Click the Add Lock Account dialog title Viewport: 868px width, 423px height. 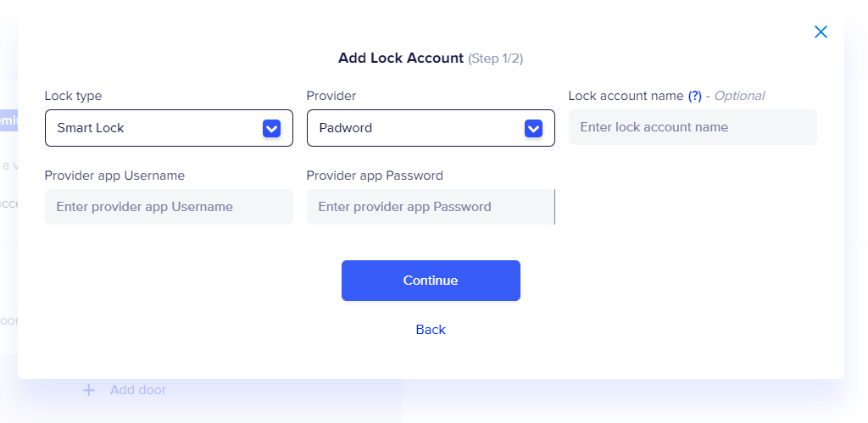[x=401, y=58]
